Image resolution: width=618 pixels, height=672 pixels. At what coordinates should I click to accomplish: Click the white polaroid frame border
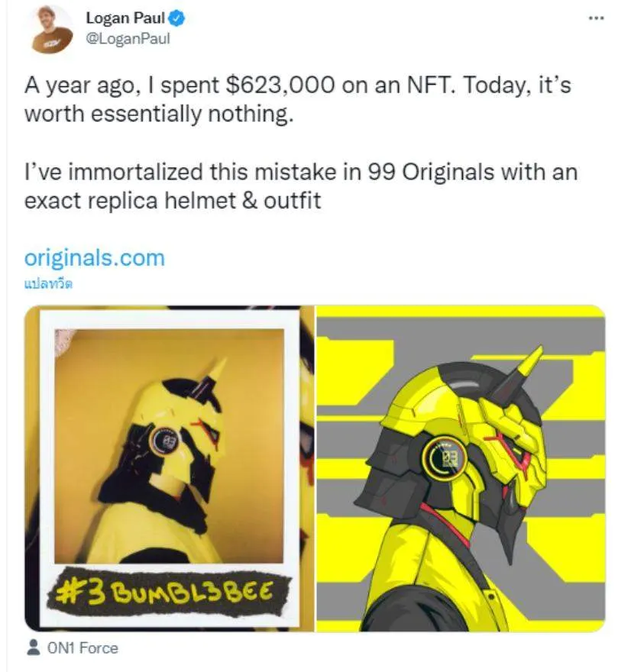[169, 320]
